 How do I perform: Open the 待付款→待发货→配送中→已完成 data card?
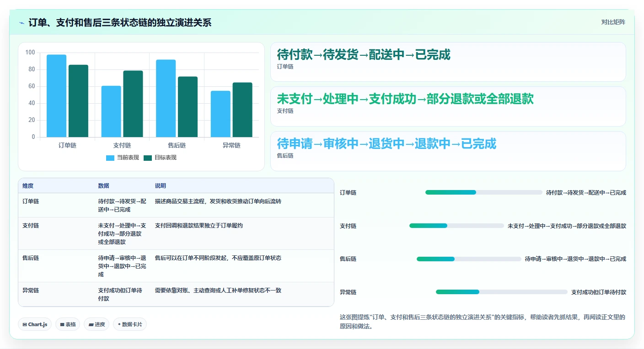coord(448,62)
